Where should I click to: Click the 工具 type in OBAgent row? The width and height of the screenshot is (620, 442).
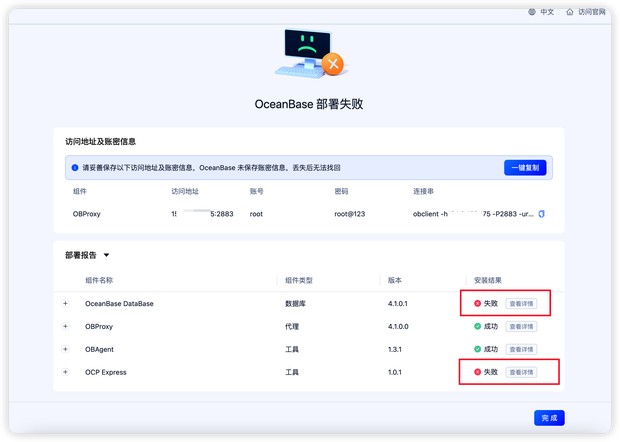(x=292, y=349)
